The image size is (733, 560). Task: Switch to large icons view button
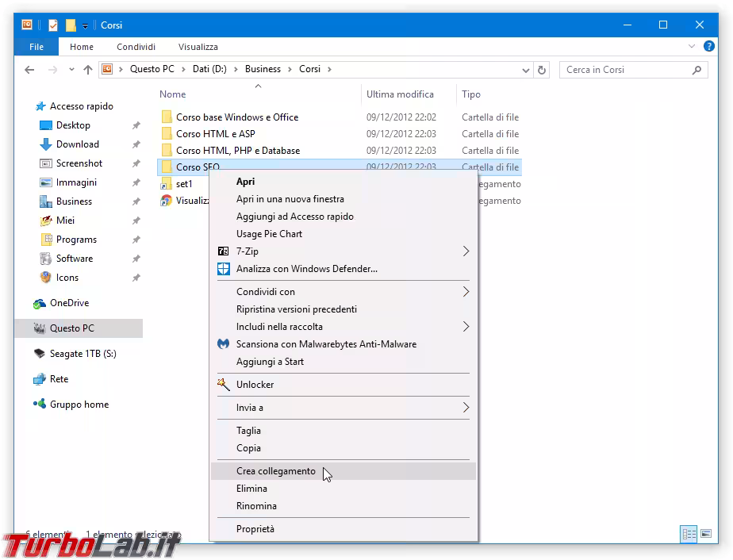tap(705, 534)
